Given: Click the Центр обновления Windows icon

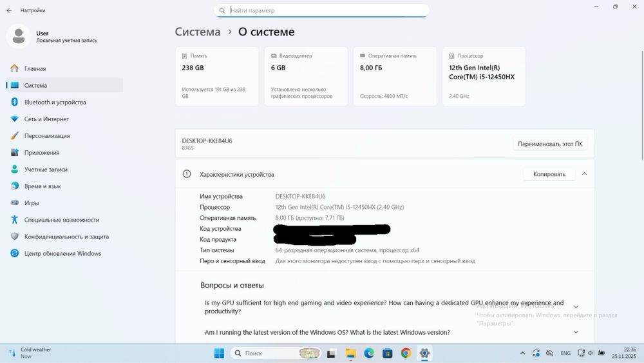Looking at the screenshot, I should [14, 253].
